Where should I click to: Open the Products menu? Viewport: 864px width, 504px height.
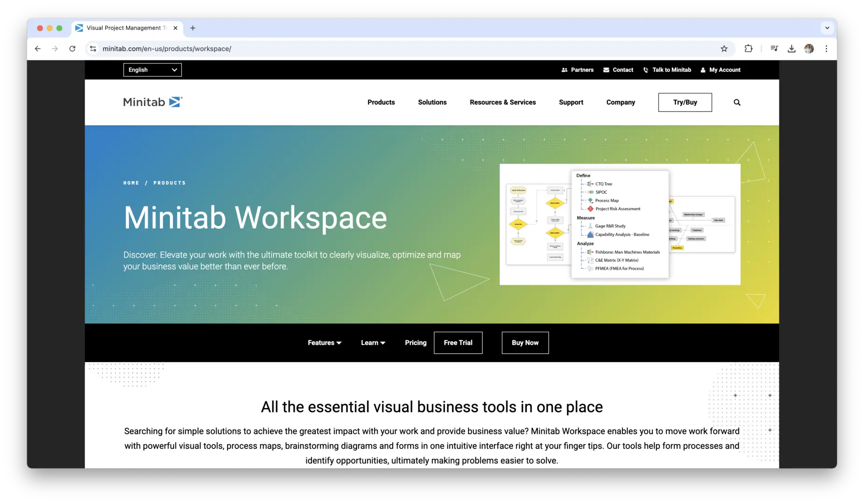pos(381,102)
